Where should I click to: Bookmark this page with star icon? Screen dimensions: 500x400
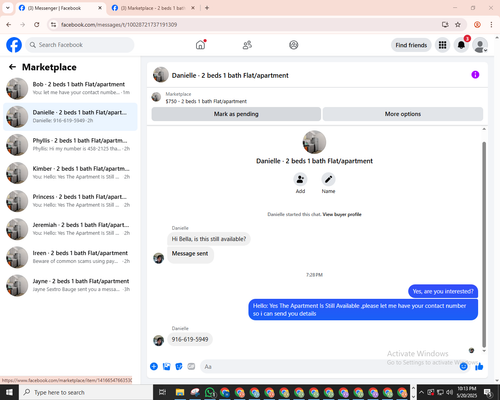coord(458,24)
